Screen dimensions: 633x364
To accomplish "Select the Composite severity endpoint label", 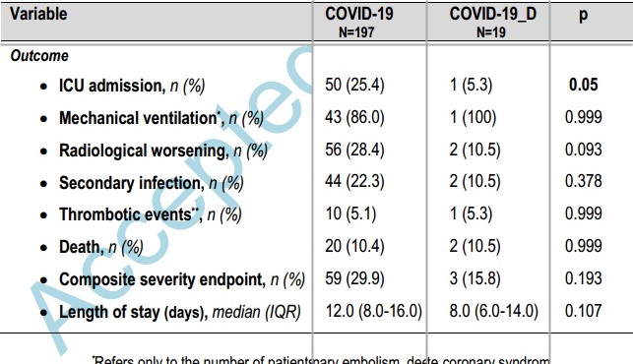I will [182, 279].
